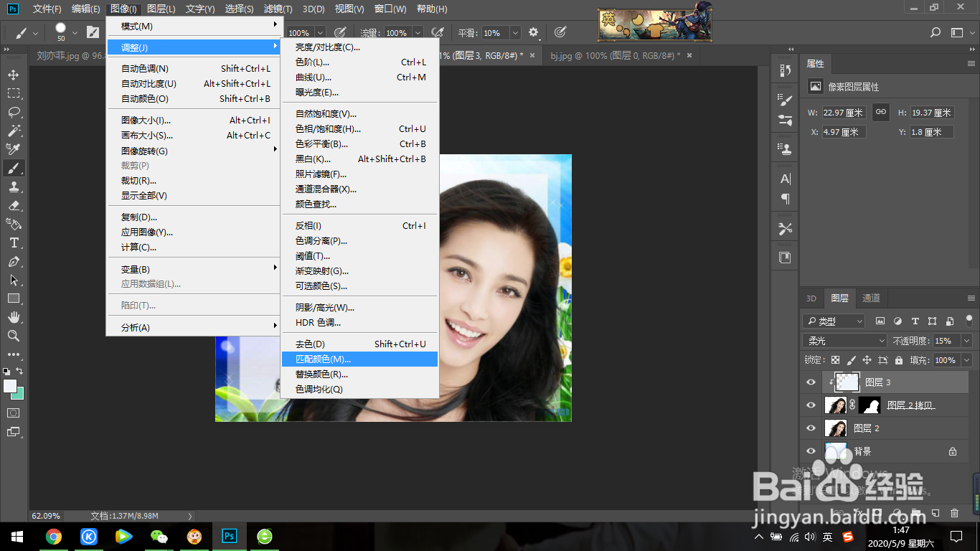This screenshot has height=551, width=980.
Task: Toggle lock position
Action: pos(867,360)
